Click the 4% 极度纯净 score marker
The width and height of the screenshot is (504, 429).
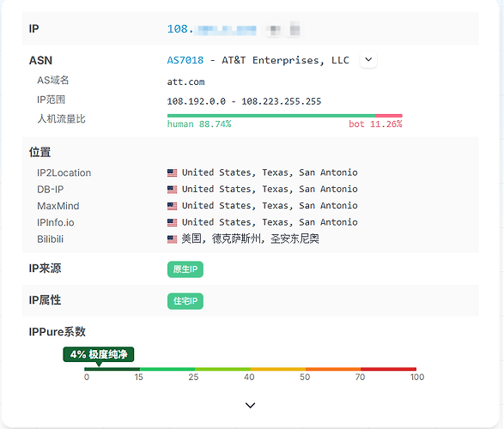(x=99, y=354)
